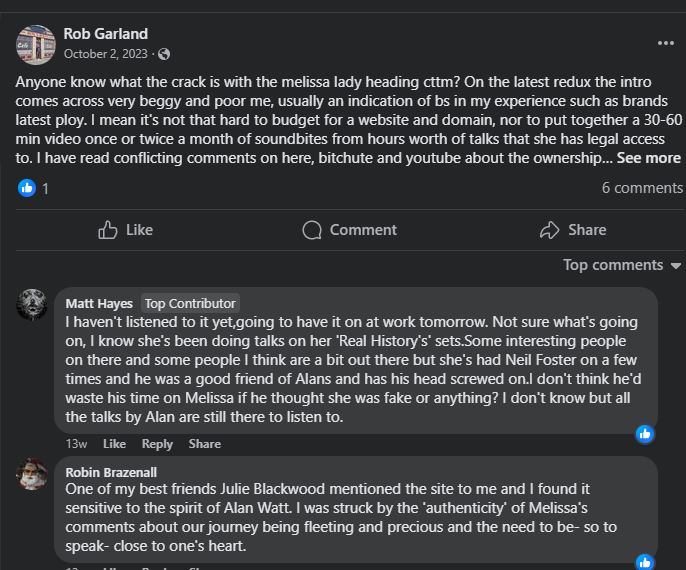Click the blue like reaction icon under post
Viewport: 686px width, 570px height.
[x=27, y=188]
